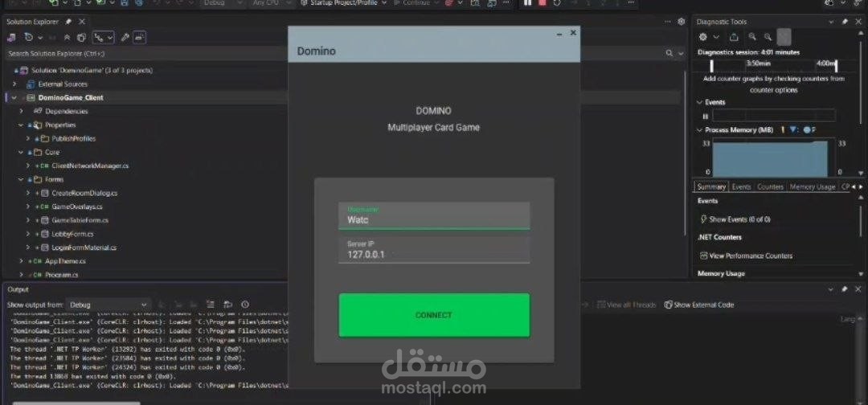Screen dimensions: 868x405
Task: Stop debugging with the red square button
Action: (542, 2)
